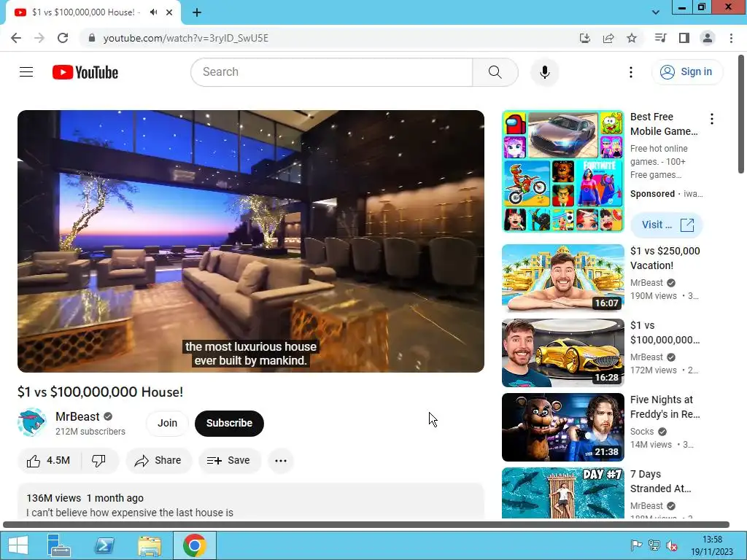Click the '136M views 1 month ago' text

click(85, 498)
